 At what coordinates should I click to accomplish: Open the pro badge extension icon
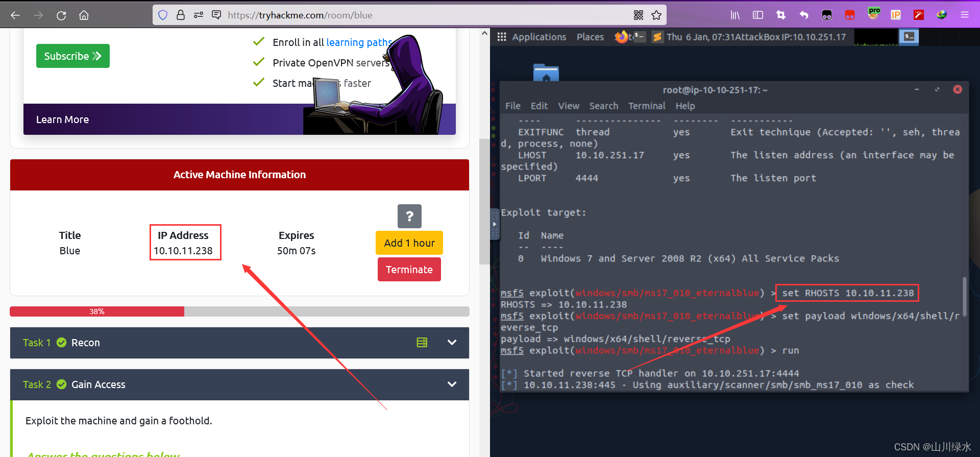873,14
